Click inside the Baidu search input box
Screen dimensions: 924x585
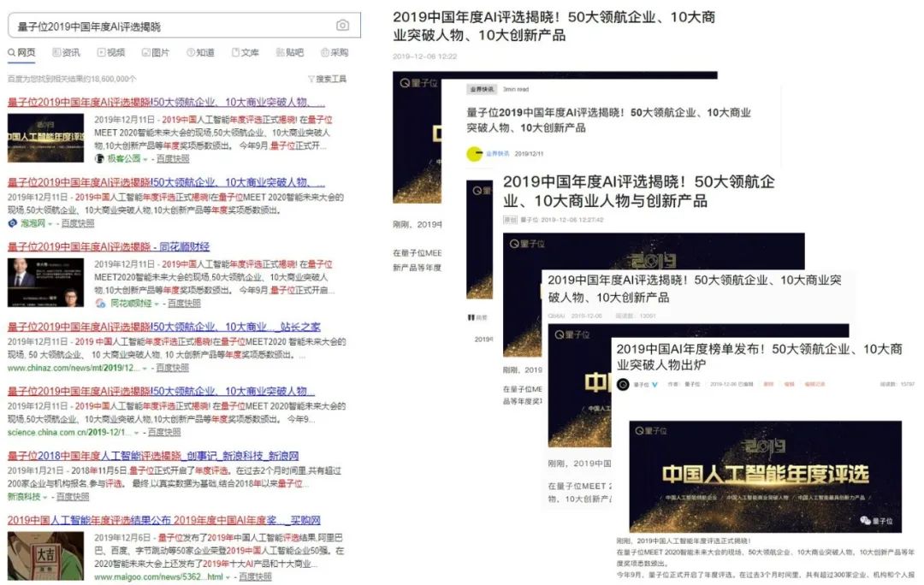[x=154, y=26]
